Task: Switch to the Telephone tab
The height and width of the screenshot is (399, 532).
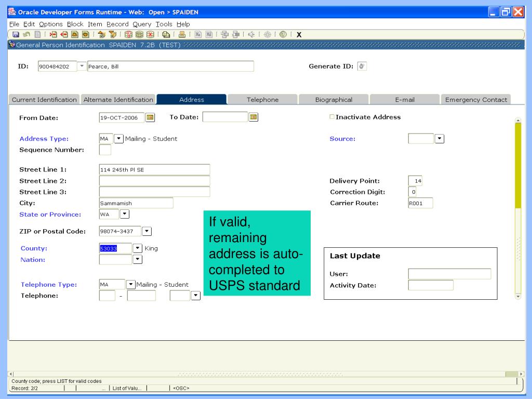Action: tap(262, 99)
